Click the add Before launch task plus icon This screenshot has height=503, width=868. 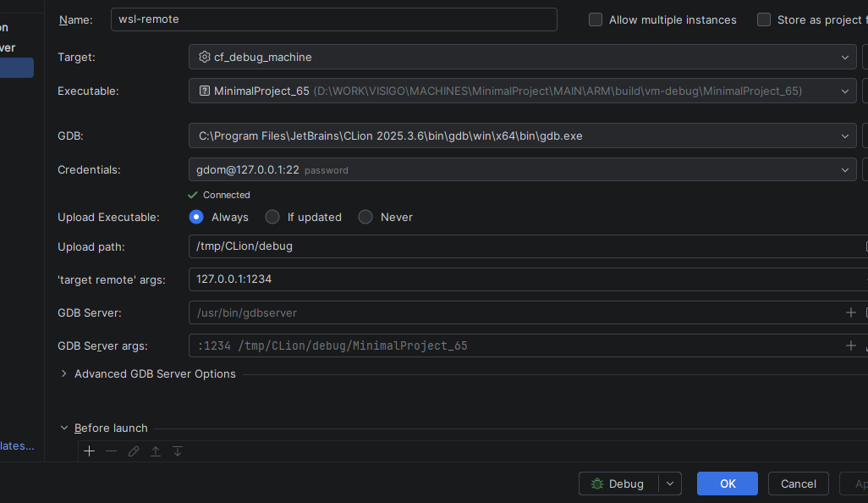click(89, 451)
